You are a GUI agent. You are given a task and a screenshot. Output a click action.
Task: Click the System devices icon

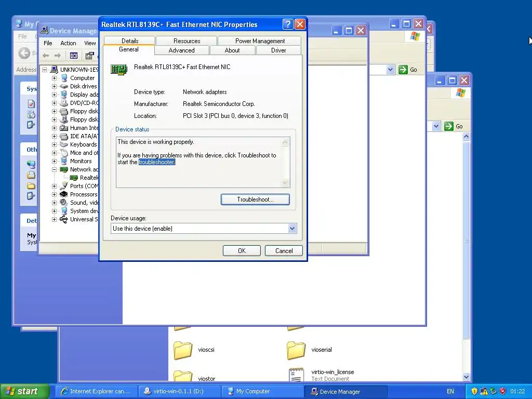point(64,211)
